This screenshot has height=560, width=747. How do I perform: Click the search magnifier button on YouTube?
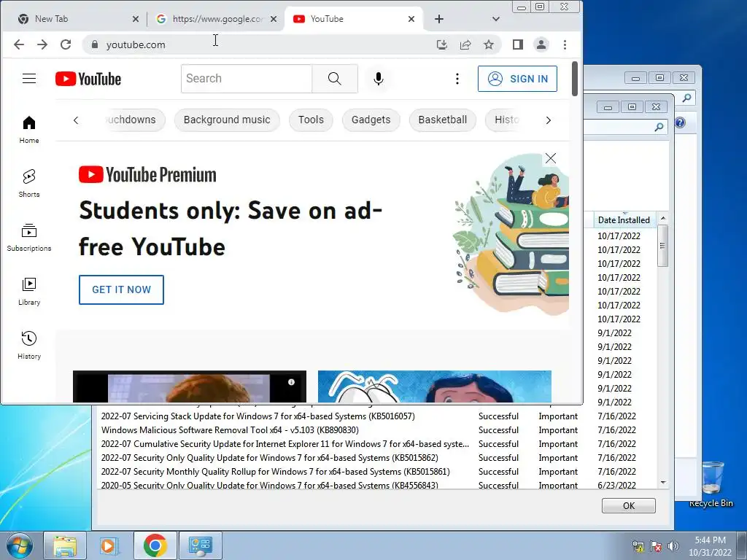334,79
